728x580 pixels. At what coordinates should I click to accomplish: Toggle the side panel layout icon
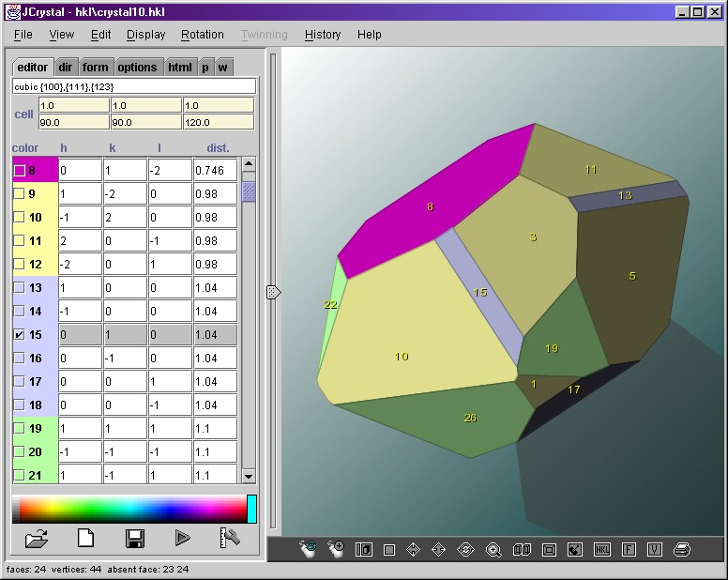tap(364, 550)
